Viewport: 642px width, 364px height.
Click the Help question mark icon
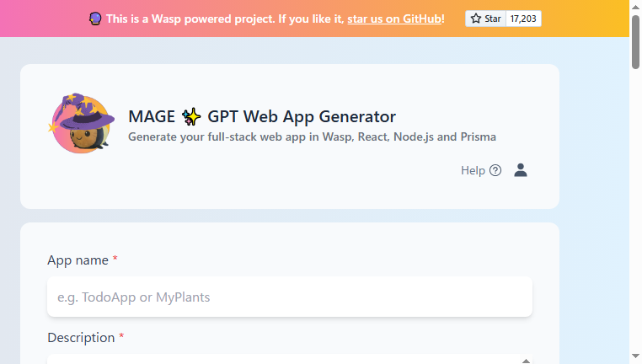click(x=495, y=170)
